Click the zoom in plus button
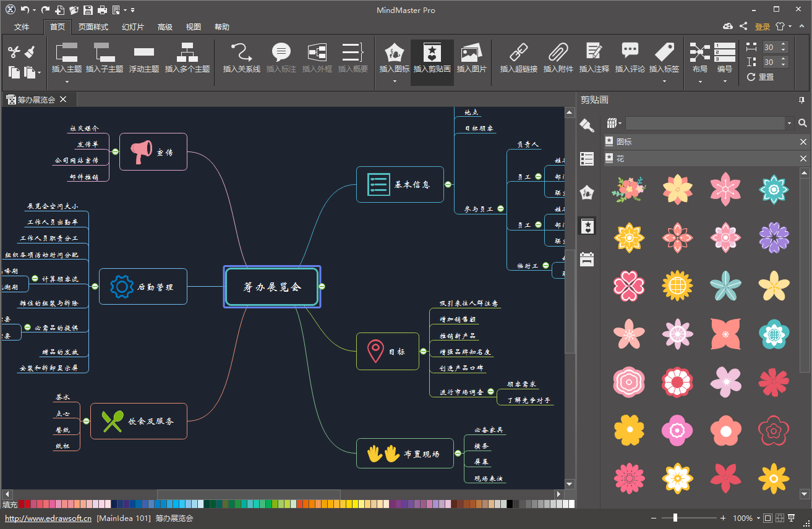 pyautogui.click(x=724, y=518)
